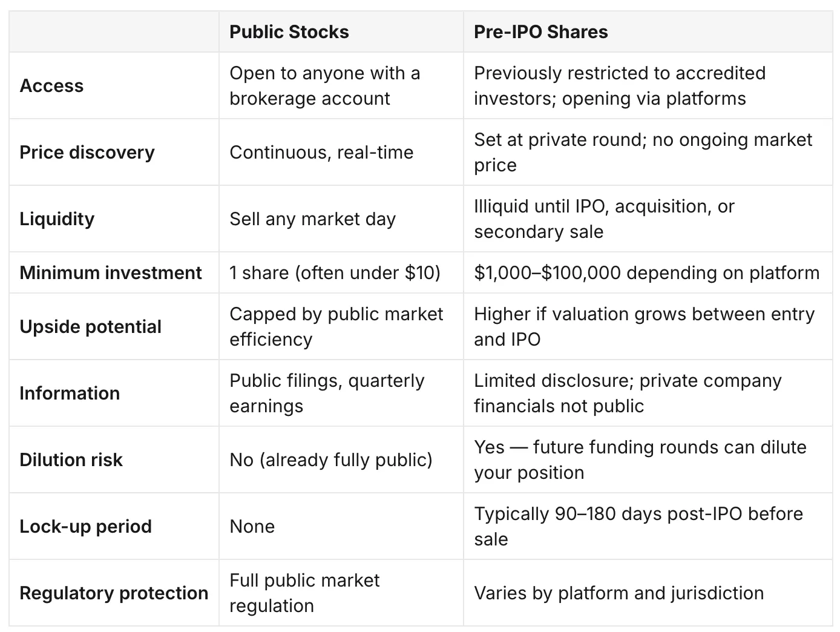Select the Price discovery row label
Viewport: 840px width, 632px height.
click(87, 153)
